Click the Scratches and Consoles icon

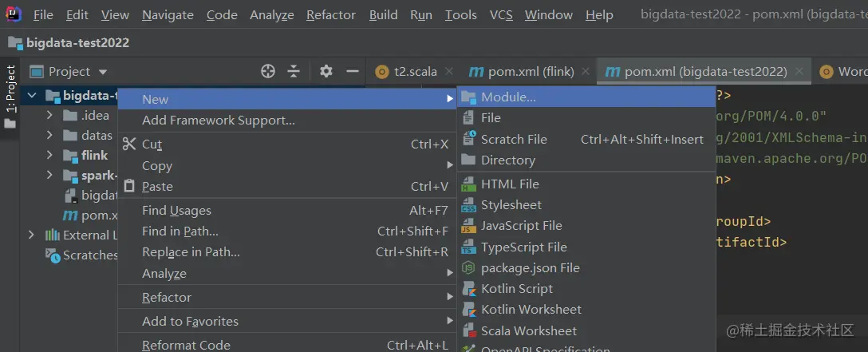tap(53, 255)
